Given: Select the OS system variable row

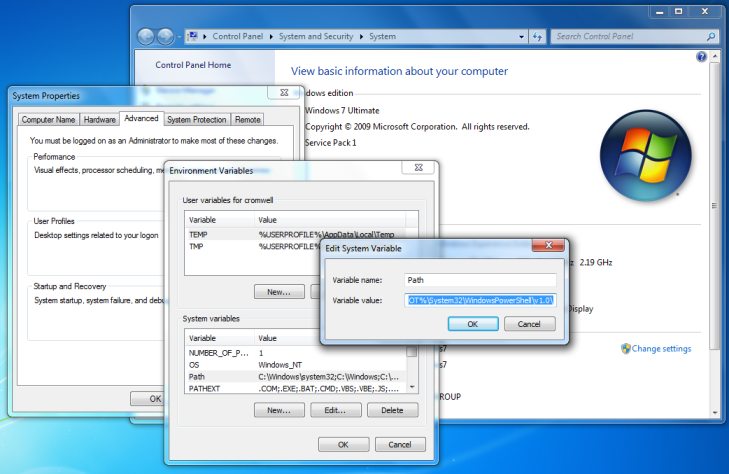Looking at the screenshot, I should (x=296, y=365).
